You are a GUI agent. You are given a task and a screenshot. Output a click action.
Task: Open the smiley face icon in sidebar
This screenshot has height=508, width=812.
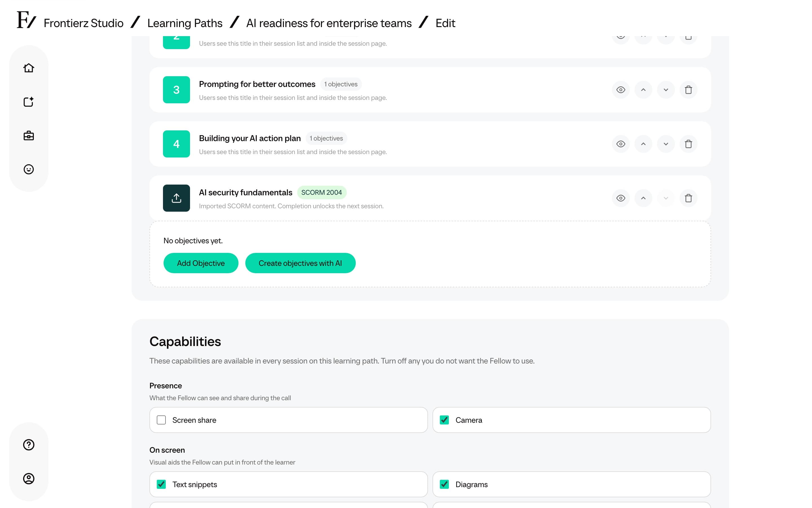pyautogui.click(x=28, y=169)
